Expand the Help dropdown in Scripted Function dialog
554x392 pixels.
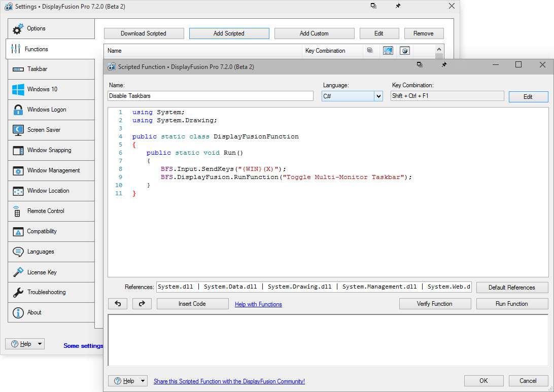tap(143, 381)
